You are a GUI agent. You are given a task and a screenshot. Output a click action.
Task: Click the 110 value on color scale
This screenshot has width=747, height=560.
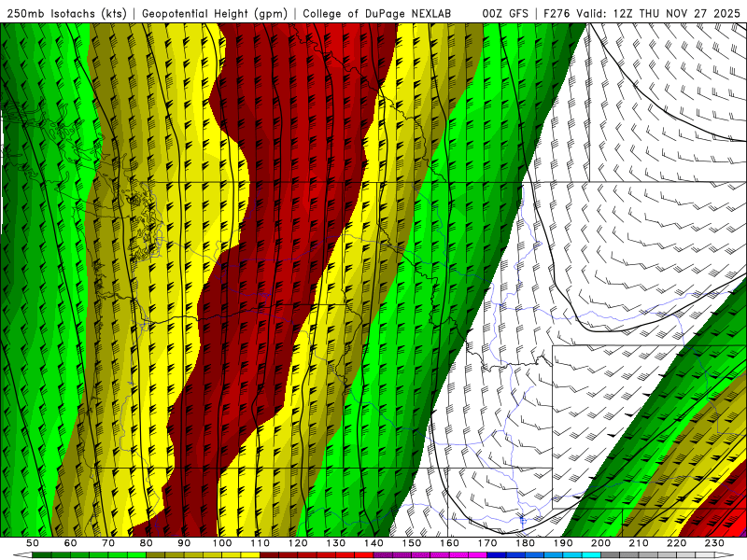260,543
